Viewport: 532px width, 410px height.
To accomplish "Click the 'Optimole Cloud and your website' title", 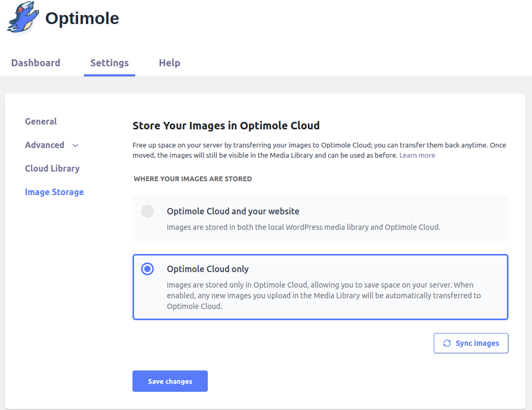I will point(233,211).
